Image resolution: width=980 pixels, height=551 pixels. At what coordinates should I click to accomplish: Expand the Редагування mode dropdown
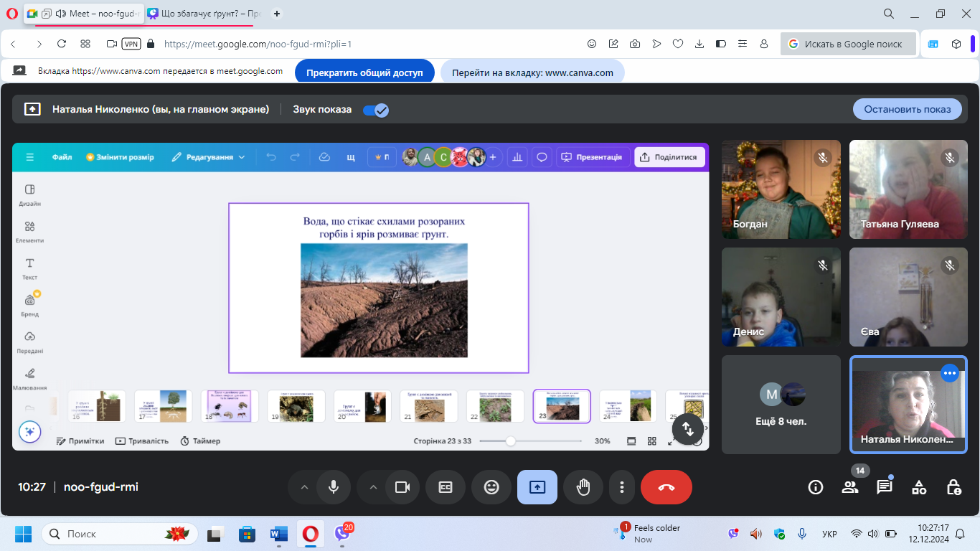209,157
